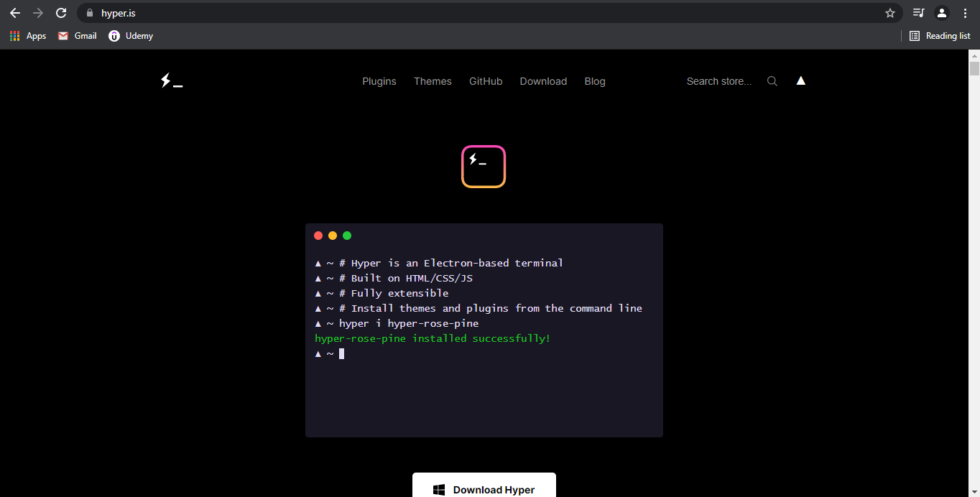Click the red dot in terminal window
Image resolution: width=980 pixels, height=497 pixels.
pos(318,236)
